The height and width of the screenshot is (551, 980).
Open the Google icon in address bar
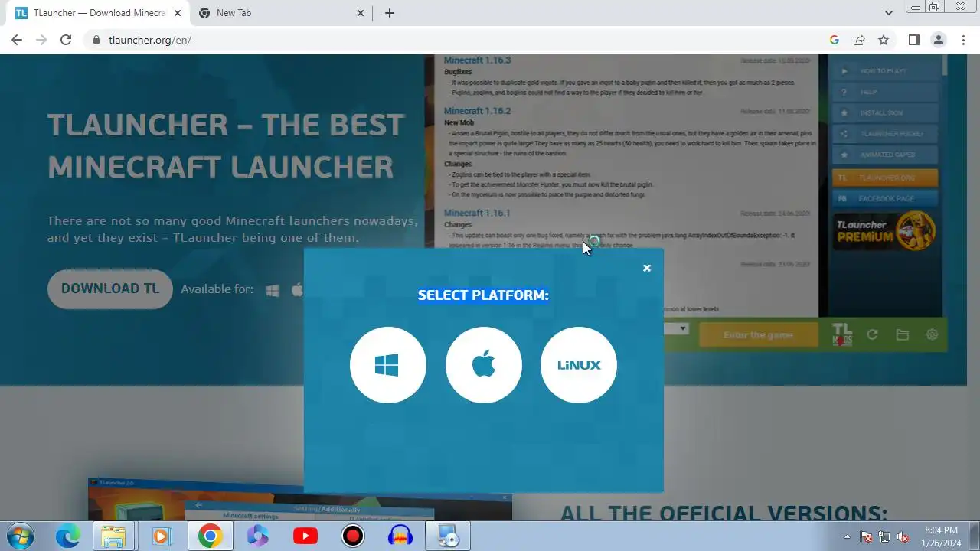(x=835, y=40)
